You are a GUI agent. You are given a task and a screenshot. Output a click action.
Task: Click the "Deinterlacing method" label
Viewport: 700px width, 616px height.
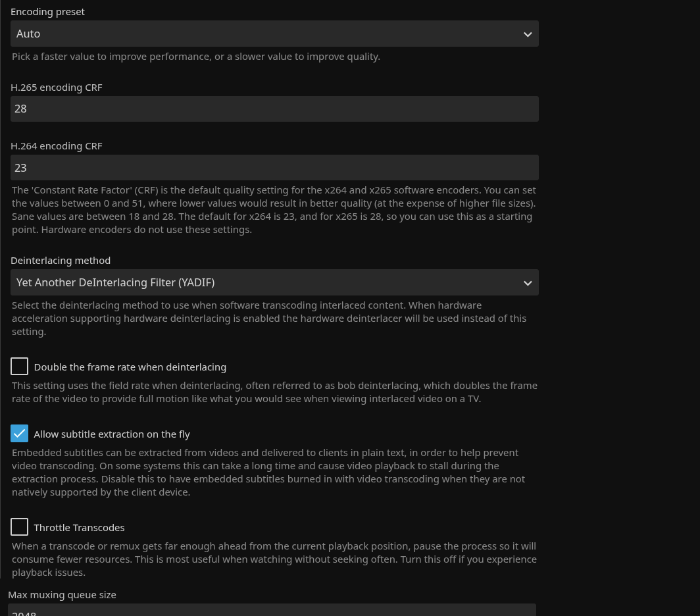point(61,261)
